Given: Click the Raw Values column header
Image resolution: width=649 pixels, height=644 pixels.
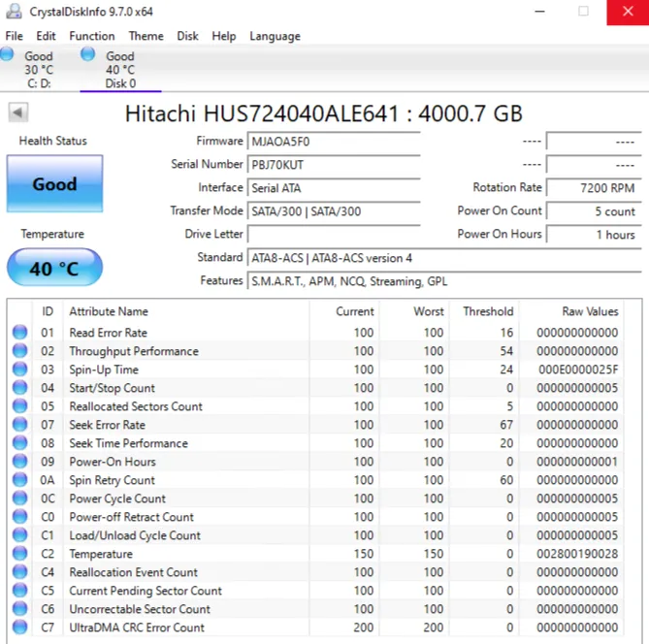Looking at the screenshot, I should click(590, 311).
